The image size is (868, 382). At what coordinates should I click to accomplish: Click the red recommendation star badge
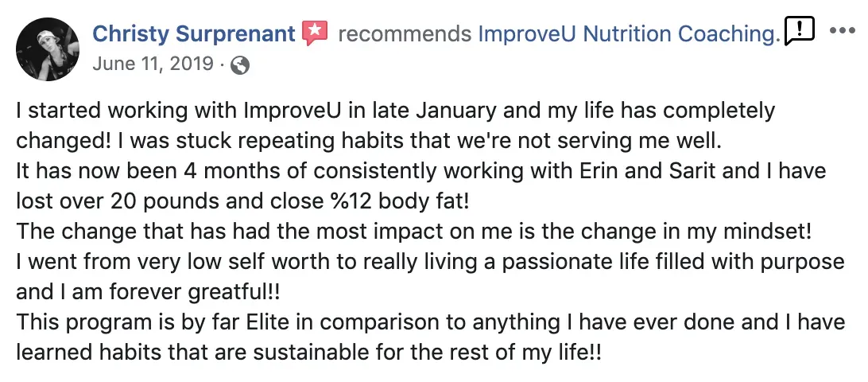tap(315, 33)
